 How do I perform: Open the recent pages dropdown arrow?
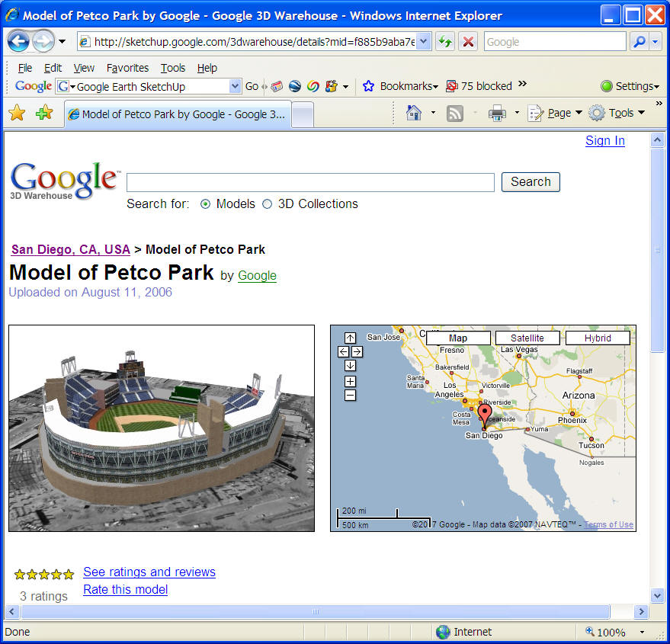click(63, 41)
